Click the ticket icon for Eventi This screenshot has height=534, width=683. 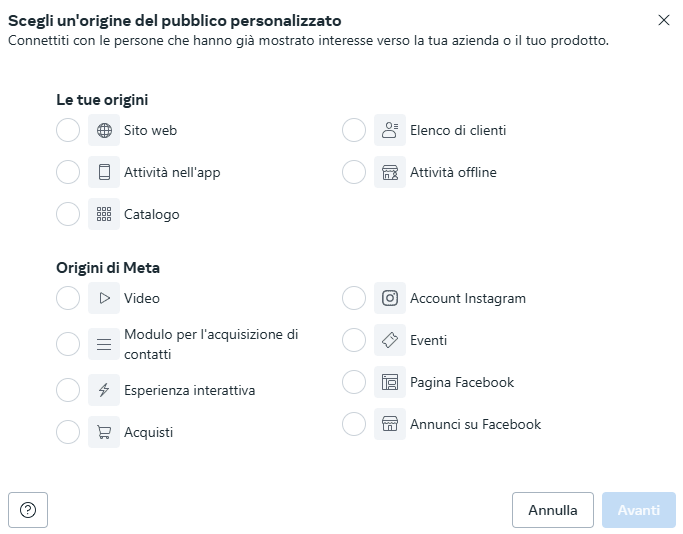pos(390,340)
